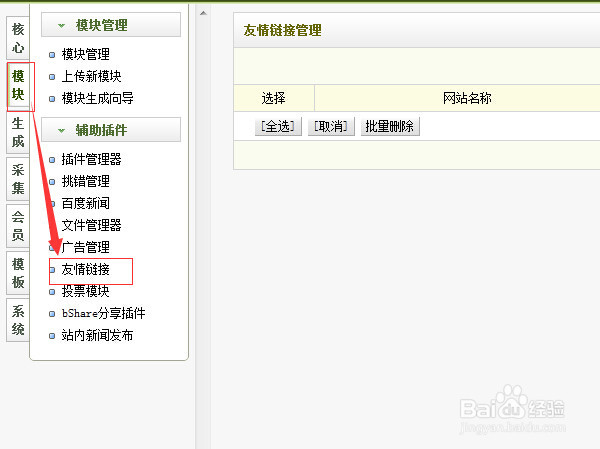Switch to the 模板 side tab
The width and height of the screenshot is (600, 449).
tap(18, 273)
